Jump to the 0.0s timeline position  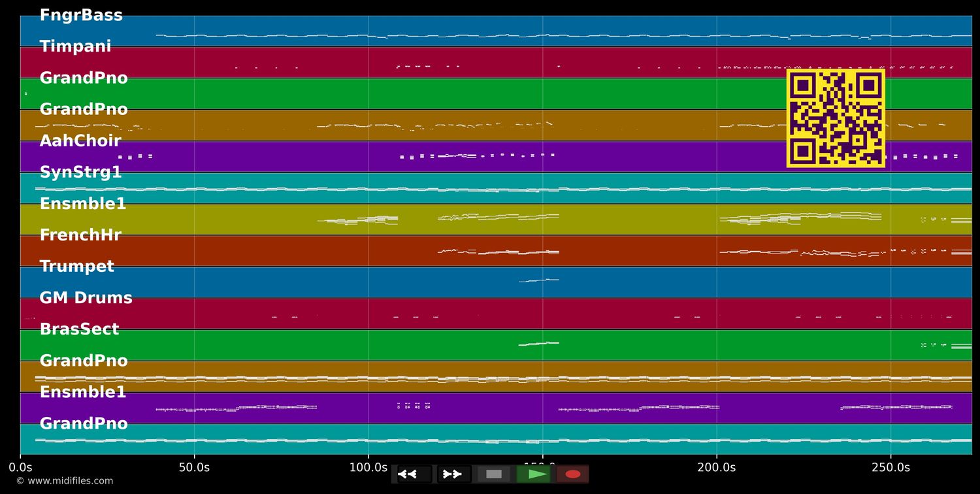pyautogui.click(x=22, y=467)
